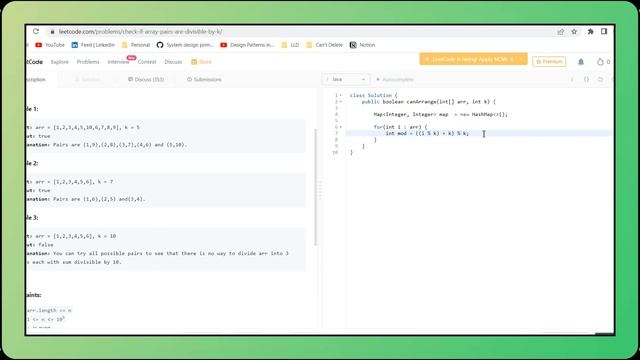Open notifications via the bell icon
The width and height of the screenshot is (640, 360).
pos(581,62)
